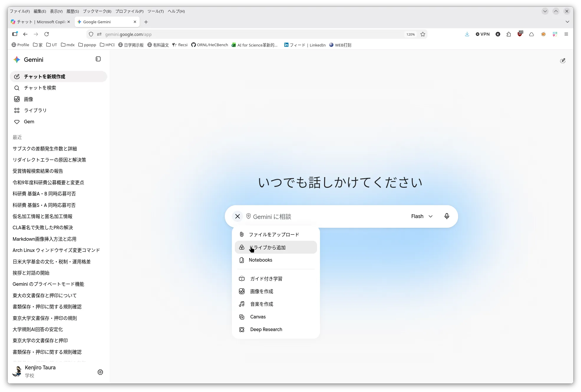Screen dimensions: 581x392
Task: Open chat CLA署名で失敗したPRの解決
Action: pos(43,227)
